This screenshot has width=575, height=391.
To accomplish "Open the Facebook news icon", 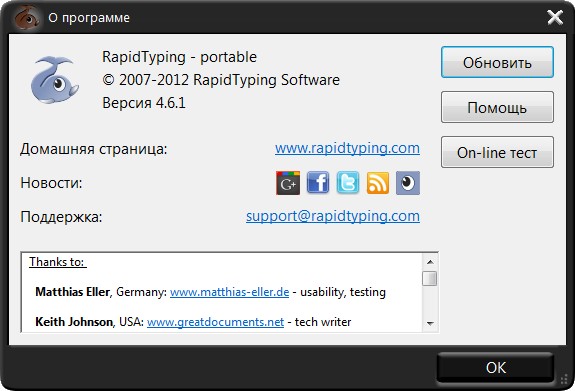I will coord(318,183).
